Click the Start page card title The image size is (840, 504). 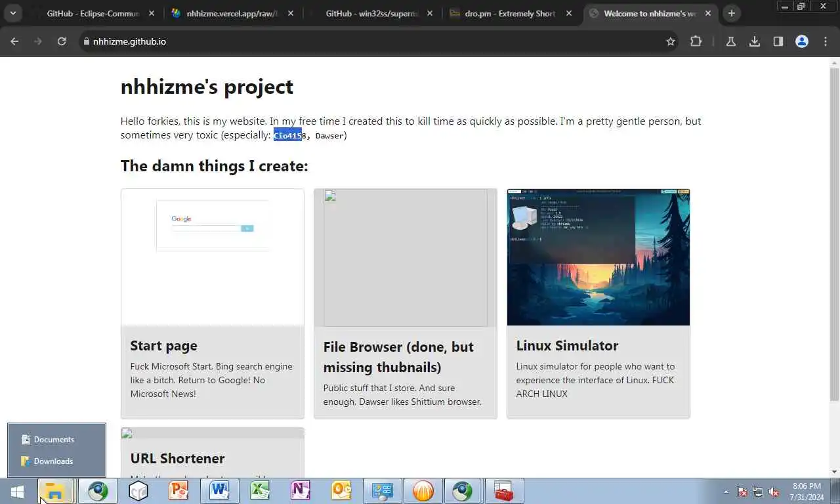163,345
